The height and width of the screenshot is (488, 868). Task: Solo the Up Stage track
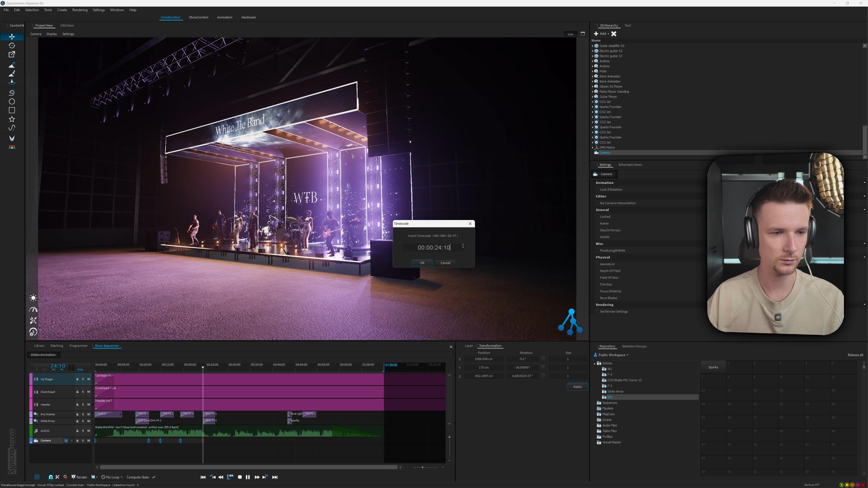[x=83, y=379]
